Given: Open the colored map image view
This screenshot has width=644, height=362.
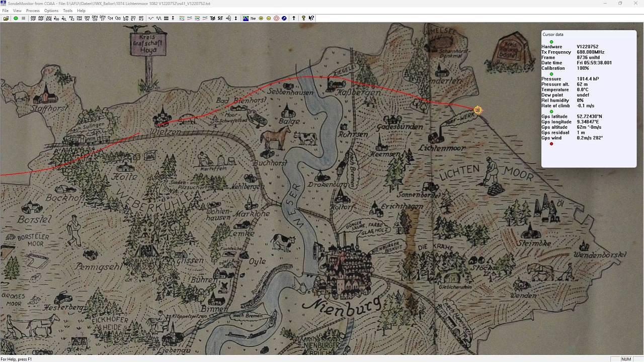Looking at the screenshot, I should (x=246, y=18).
